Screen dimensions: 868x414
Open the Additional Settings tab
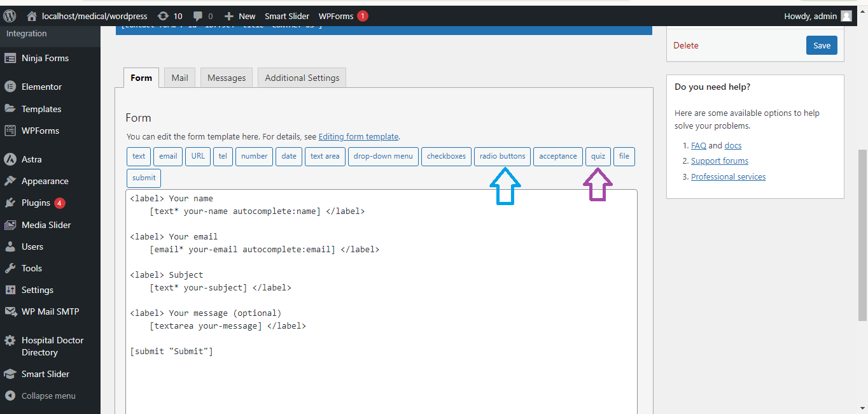(x=302, y=78)
